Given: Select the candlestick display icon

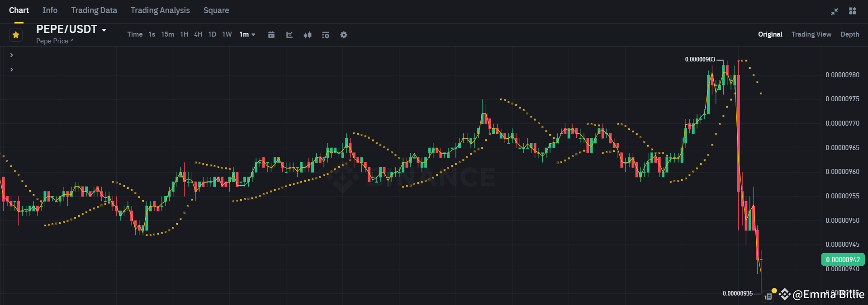Looking at the screenshot, I should [x=308, y=34].
